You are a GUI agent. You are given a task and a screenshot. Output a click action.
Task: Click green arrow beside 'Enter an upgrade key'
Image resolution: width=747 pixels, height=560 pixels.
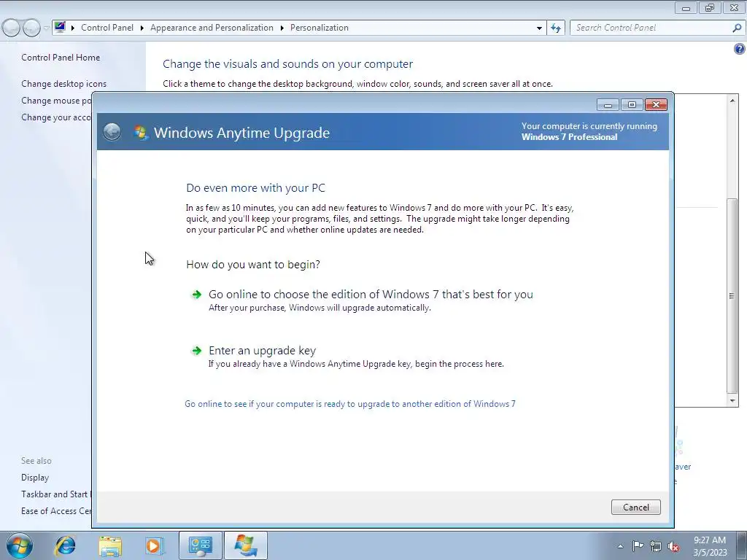coord(196,351)
